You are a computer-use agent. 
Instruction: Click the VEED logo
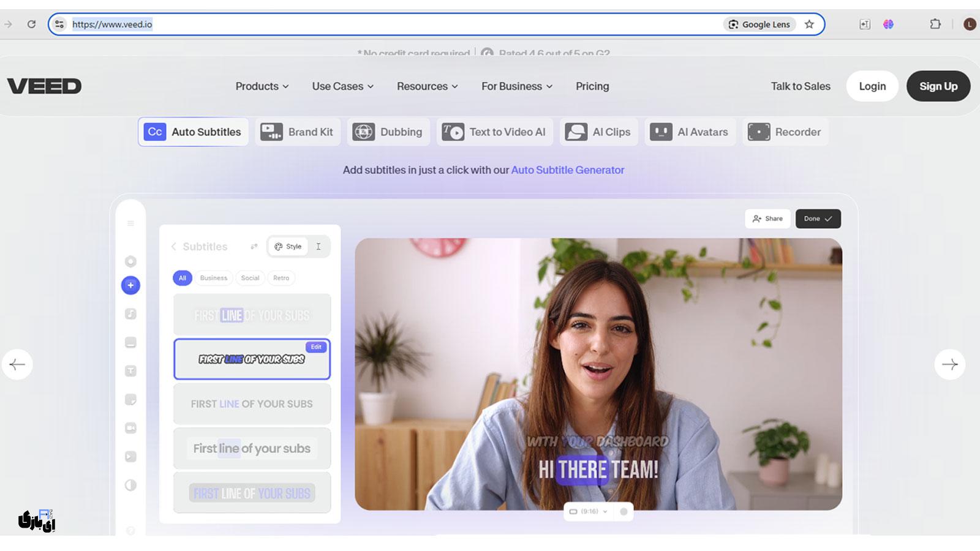[44, 86]
